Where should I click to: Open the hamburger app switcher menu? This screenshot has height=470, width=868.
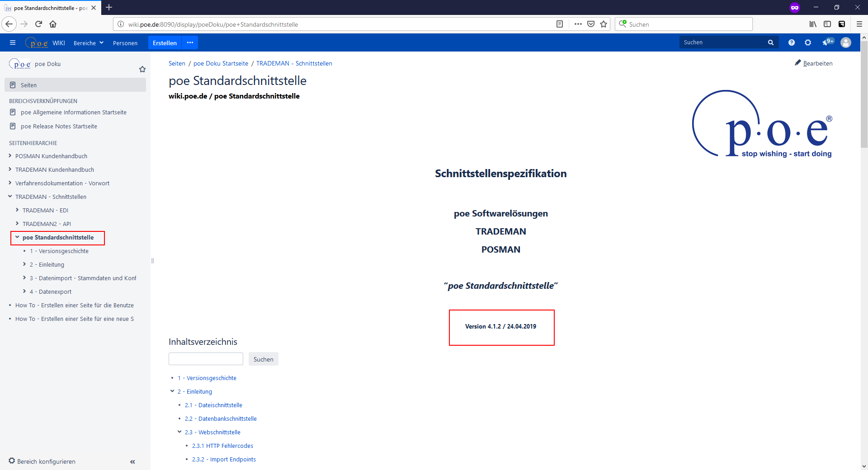[13, 43]
